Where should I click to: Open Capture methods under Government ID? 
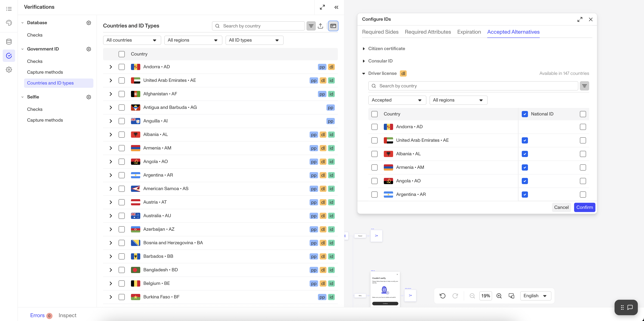coord(45,72)
